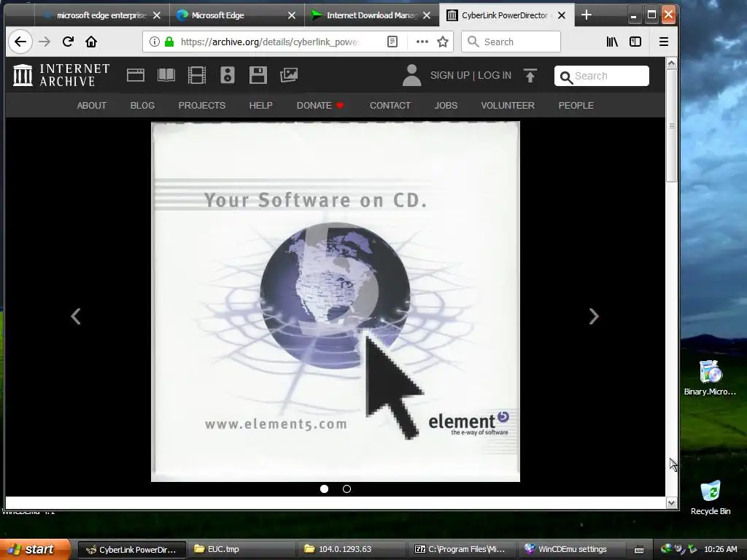The height and width of the screenshot is (560, 747).
Task: Open the Audio speaker icon
Action: [228, 75]
